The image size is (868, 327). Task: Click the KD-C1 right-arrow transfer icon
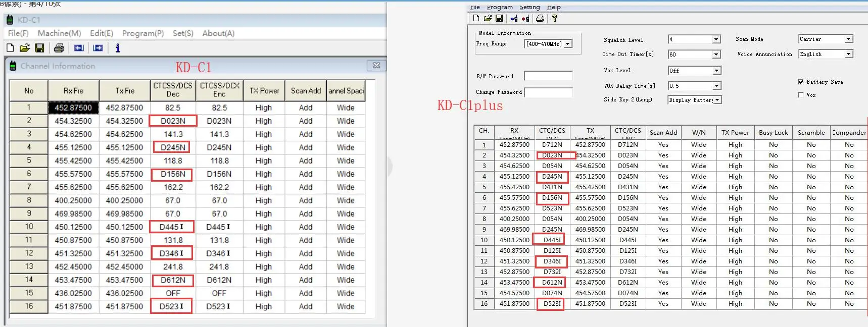point(98,48)
